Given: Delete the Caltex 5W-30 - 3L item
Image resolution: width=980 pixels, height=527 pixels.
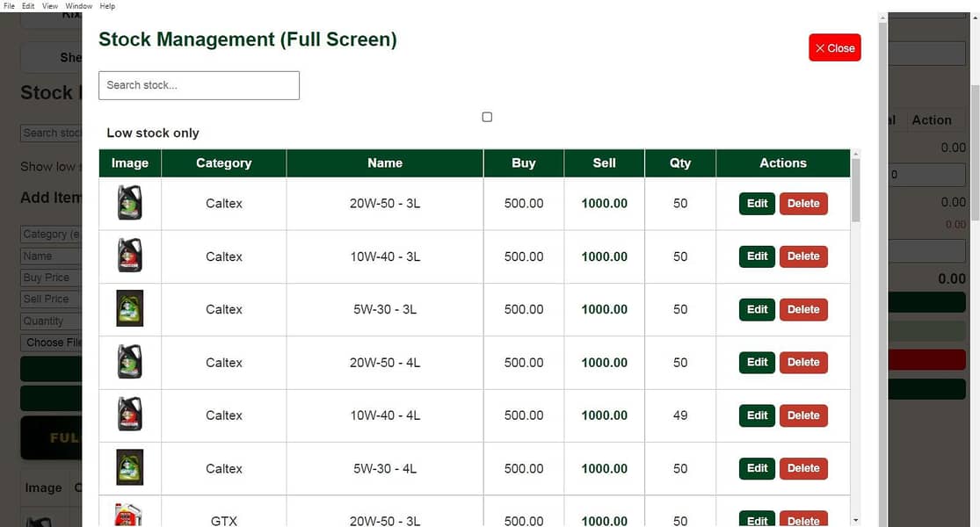Looking at the screenshot, I should click(x=803, y=310).
